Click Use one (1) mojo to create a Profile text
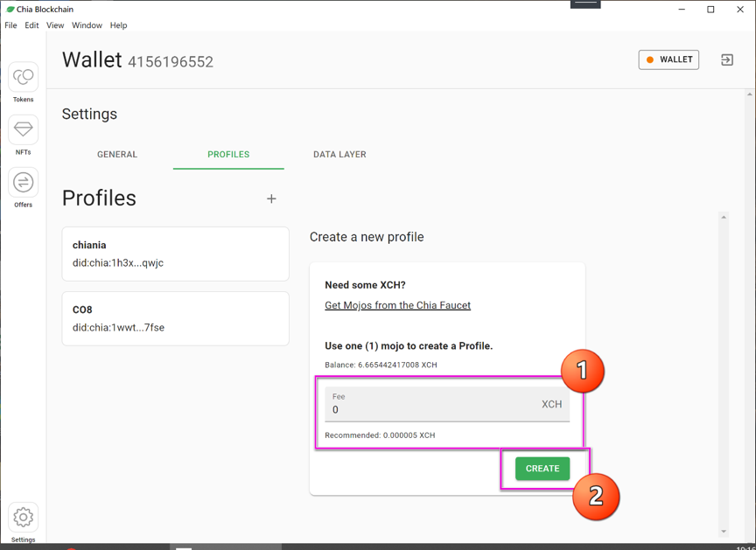Image resolution: width=756 pixels, height=550 pixels. tap(409, 345)
